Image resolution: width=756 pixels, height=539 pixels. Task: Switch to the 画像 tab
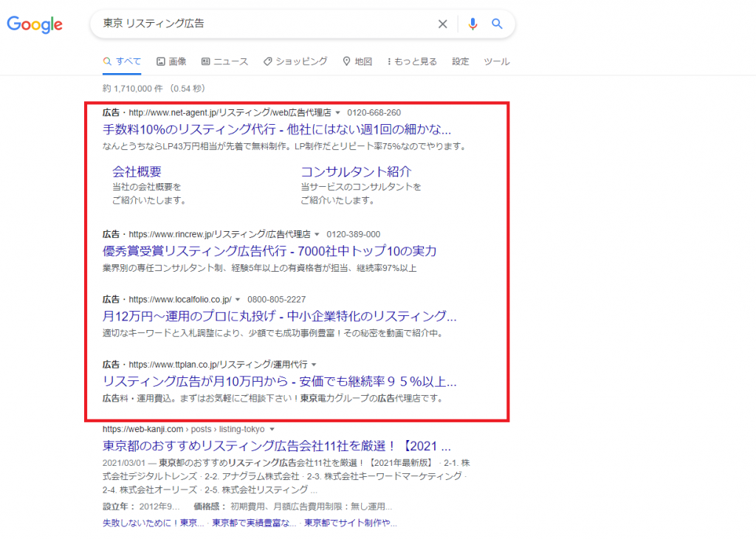pyautogui.click(x=171, y=61)
